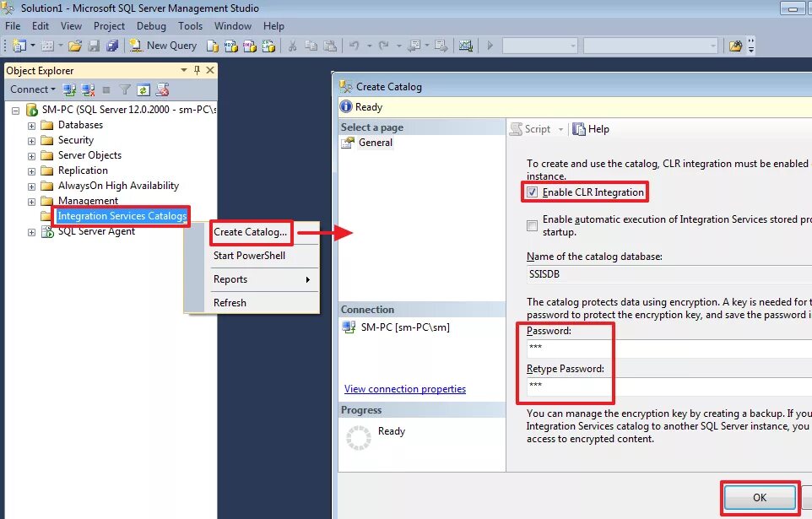Click the Object Explorer filter funnel icon
Viewport: 812px width, 519px height.
pos(125,89)
